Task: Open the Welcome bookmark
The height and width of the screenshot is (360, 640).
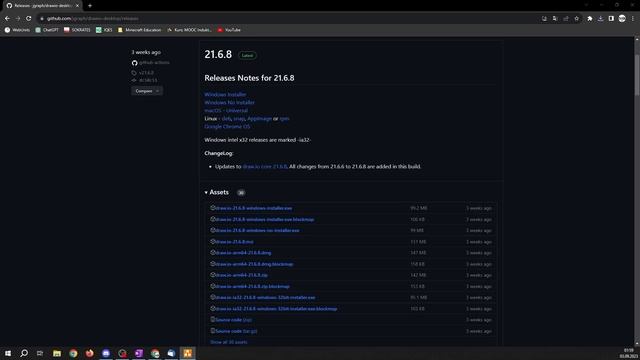Action: (x=17, y=30)
